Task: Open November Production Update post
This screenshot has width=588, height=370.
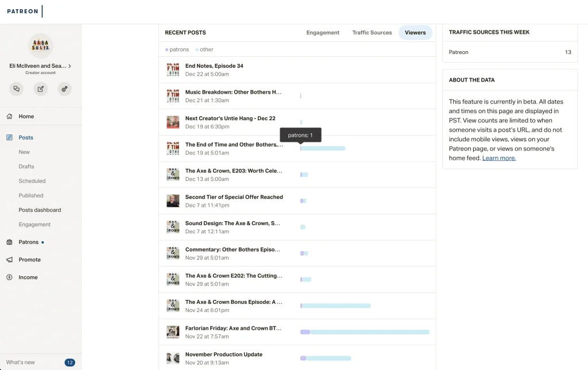Action: 224,354
